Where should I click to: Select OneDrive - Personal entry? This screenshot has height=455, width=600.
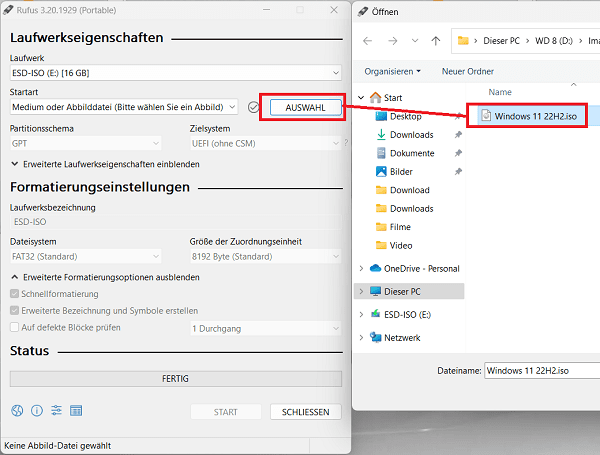pyautogui.click(x=421, y=269)
